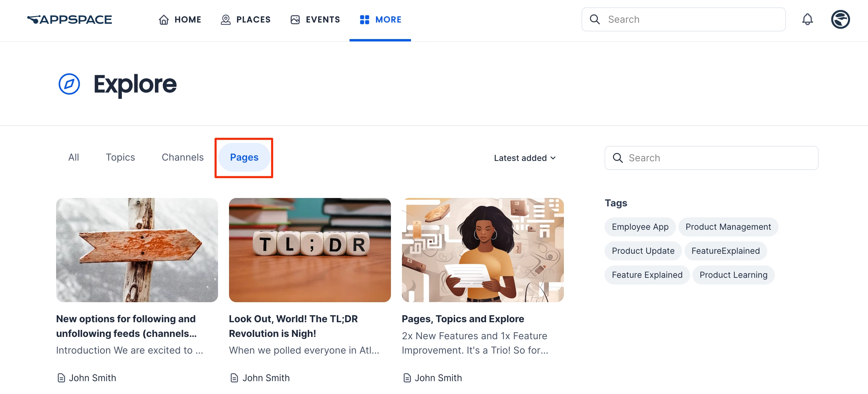Switch to the Channels tab

pos(182,157)
